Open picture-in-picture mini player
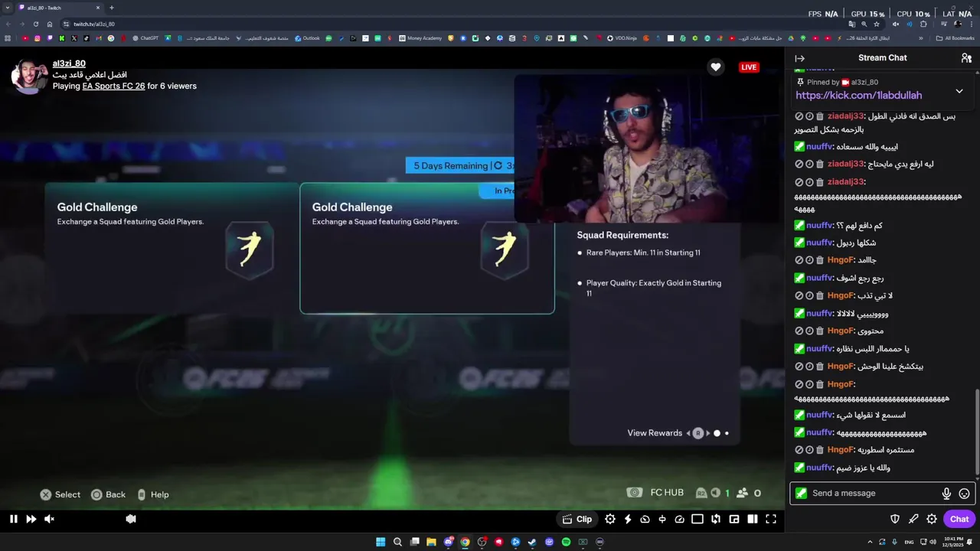980x551 pixels. click(x=734, y=519)
